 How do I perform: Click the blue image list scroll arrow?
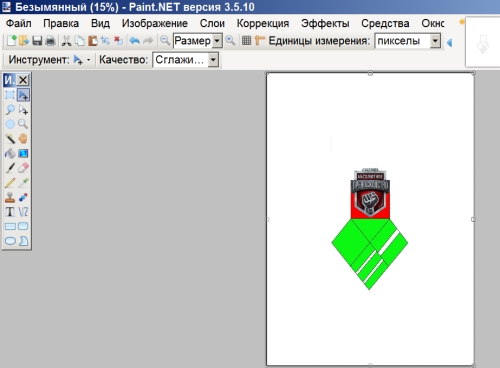[x=450, y=42]
